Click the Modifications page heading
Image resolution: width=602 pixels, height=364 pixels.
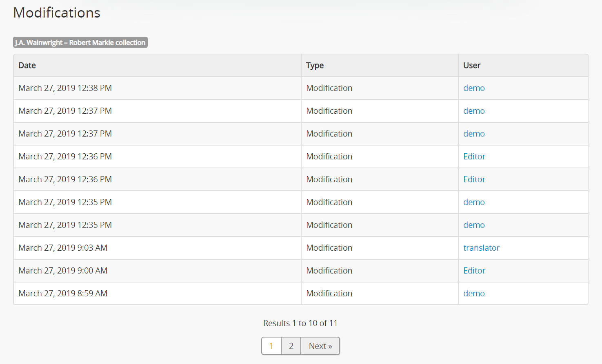(57, 13)
